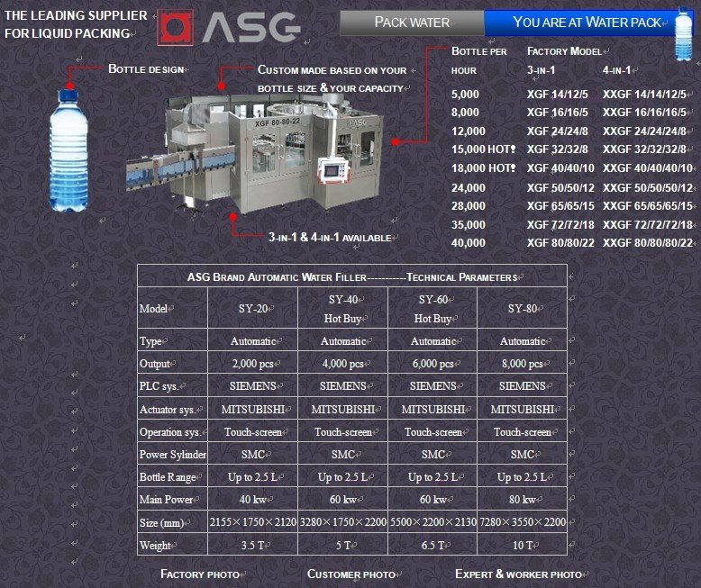The width and height of the screenshot is (701, 588).
Task: Click the SY-40 Hot Buy column header
Action: coord(342,309)
